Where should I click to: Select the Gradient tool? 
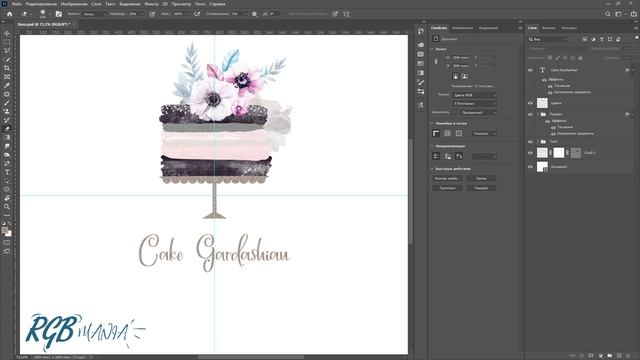[7, 137]
